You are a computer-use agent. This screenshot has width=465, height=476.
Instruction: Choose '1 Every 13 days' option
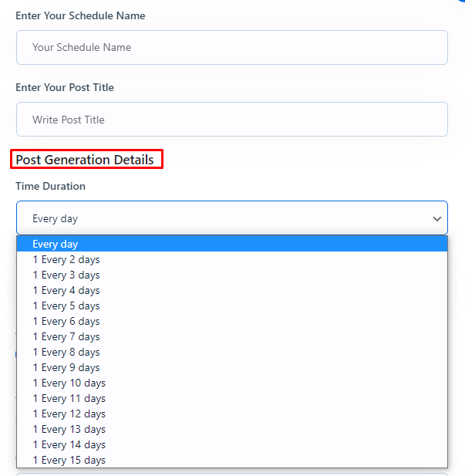tap(232, 429)
